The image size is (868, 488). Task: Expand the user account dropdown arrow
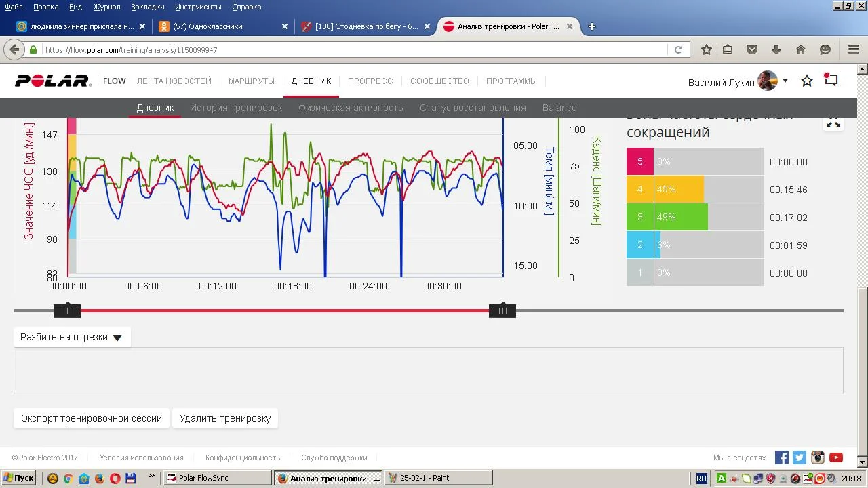pyautogui.click(x=785, y=81)
